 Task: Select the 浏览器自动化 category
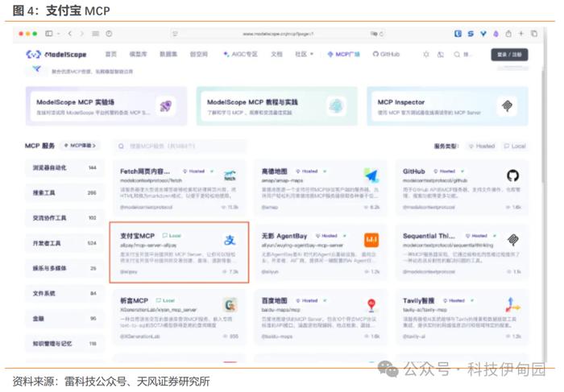64,167
